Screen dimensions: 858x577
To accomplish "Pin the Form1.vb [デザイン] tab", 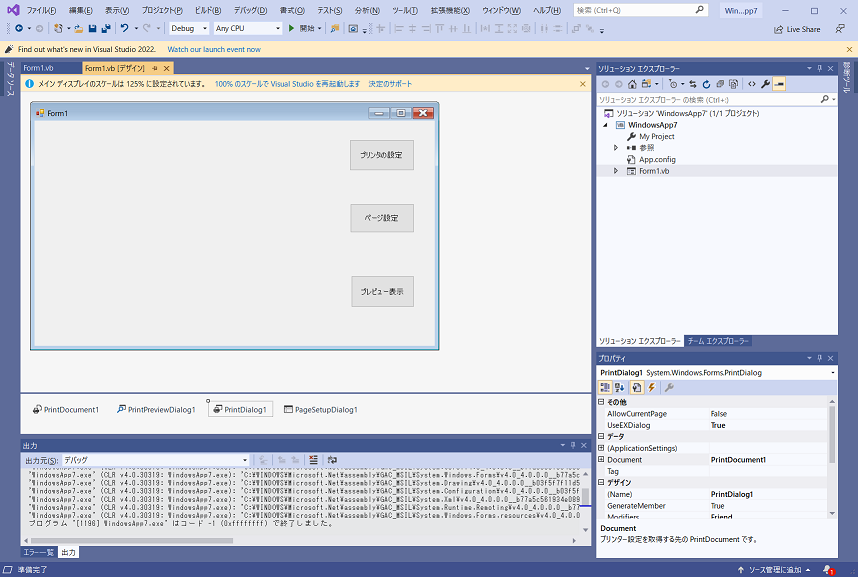I will [x=155, y=68].
